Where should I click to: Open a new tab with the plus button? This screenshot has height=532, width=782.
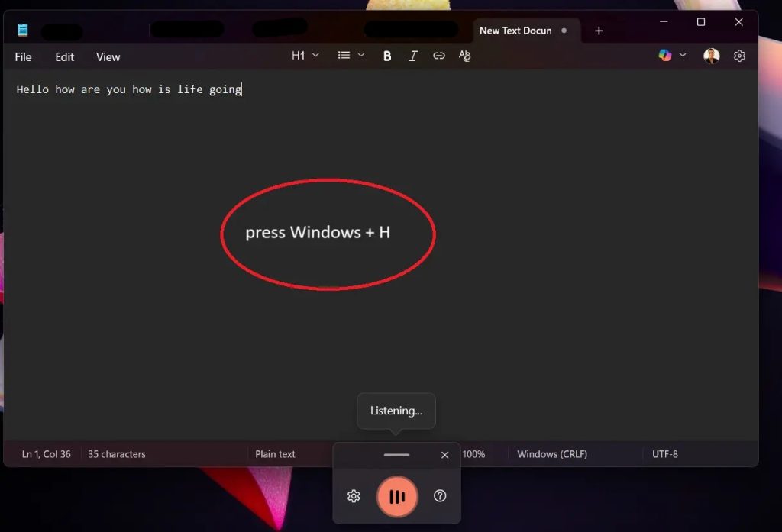[599, 31]
